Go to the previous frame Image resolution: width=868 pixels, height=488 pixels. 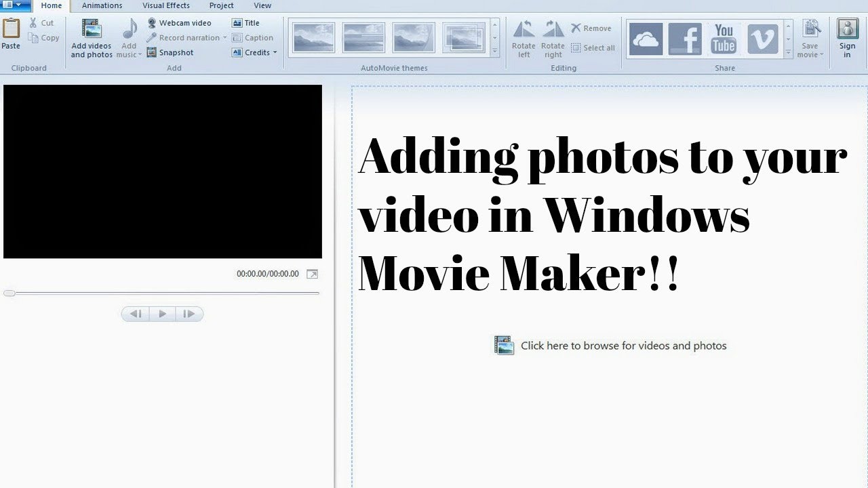[136, 314]
